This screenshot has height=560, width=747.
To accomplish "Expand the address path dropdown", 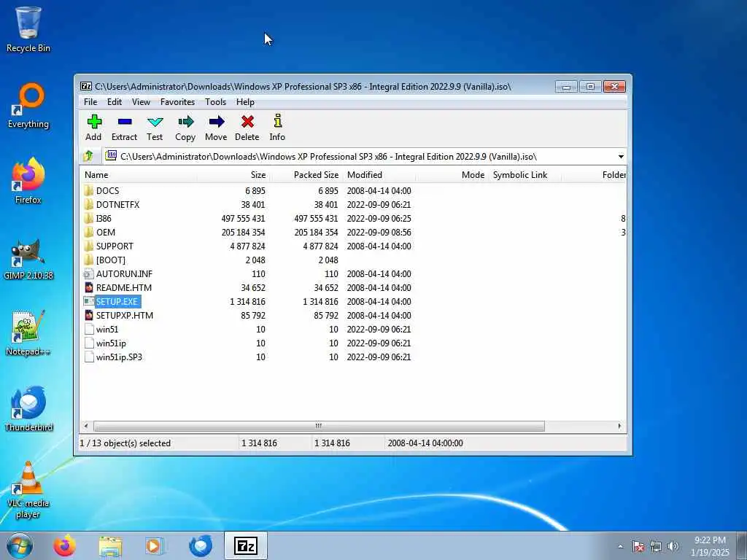I will [x=621, y=157].
